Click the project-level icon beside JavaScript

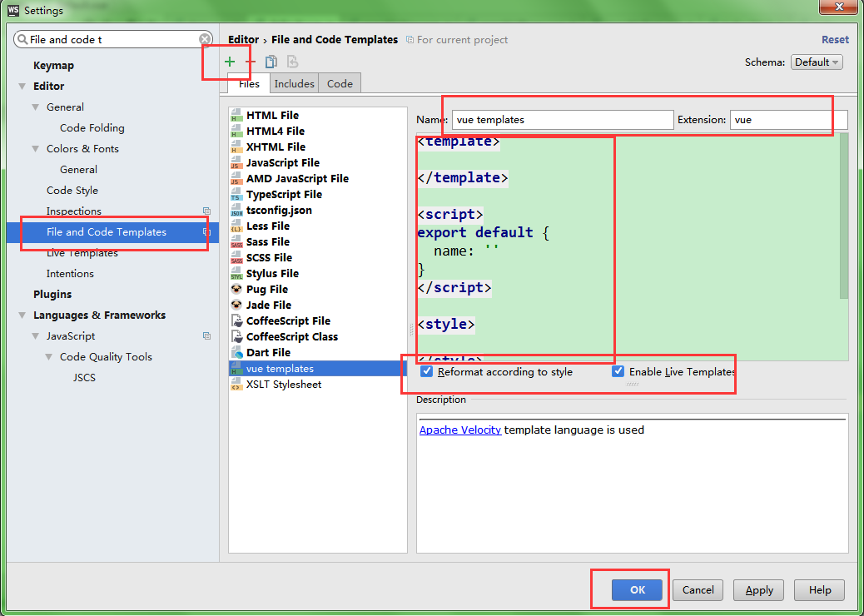click(x=206, y=336)
